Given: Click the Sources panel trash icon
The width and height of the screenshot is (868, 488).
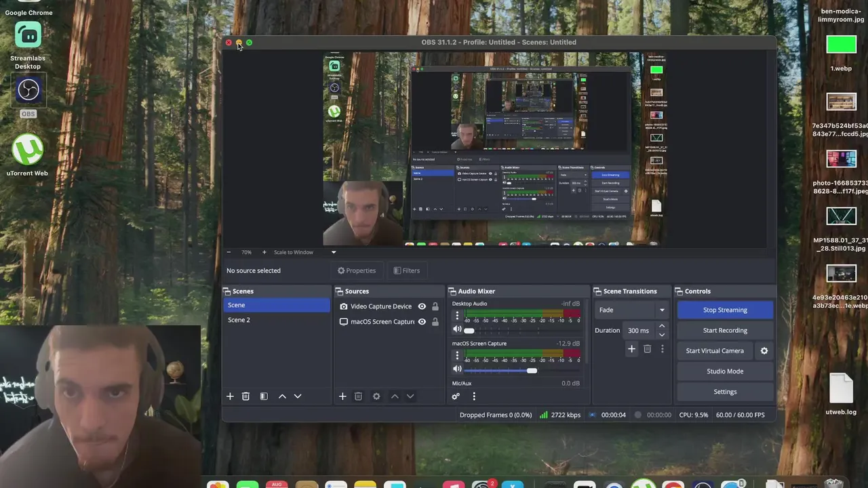Looking at the screenshot, I should click(x=358, y=396).
